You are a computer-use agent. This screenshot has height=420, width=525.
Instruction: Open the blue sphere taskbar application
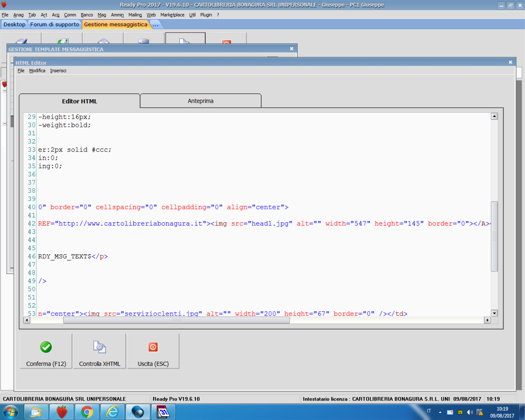click(x=138, y=412)
